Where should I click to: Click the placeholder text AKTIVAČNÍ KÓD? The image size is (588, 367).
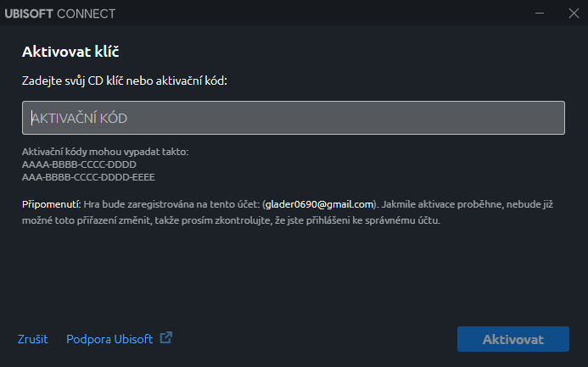point(80,119)
